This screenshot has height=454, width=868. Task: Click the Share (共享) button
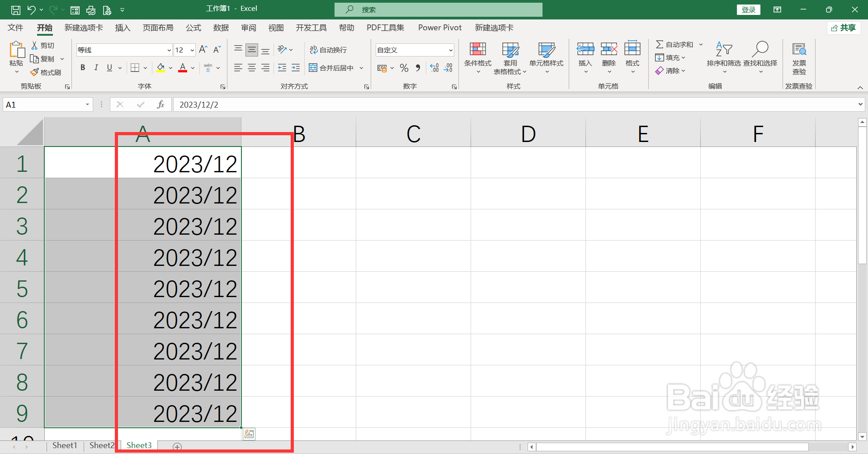[x=844, y=28]
